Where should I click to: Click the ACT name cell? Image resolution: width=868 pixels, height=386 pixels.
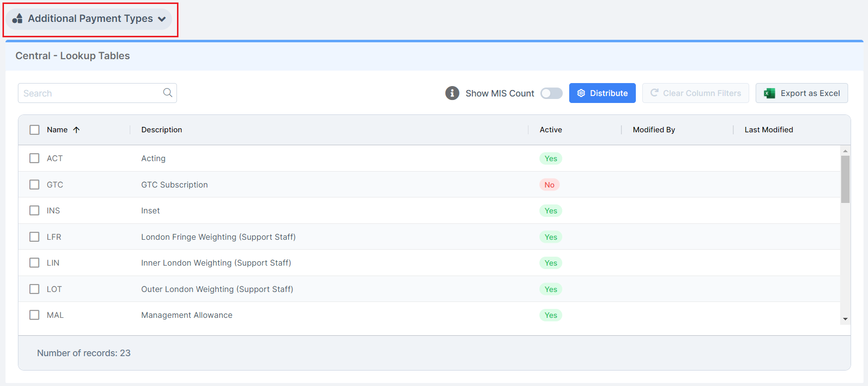(55, 158)
